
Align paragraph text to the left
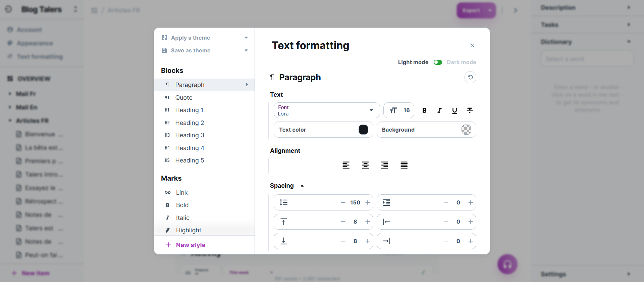[x=346, y=165]
